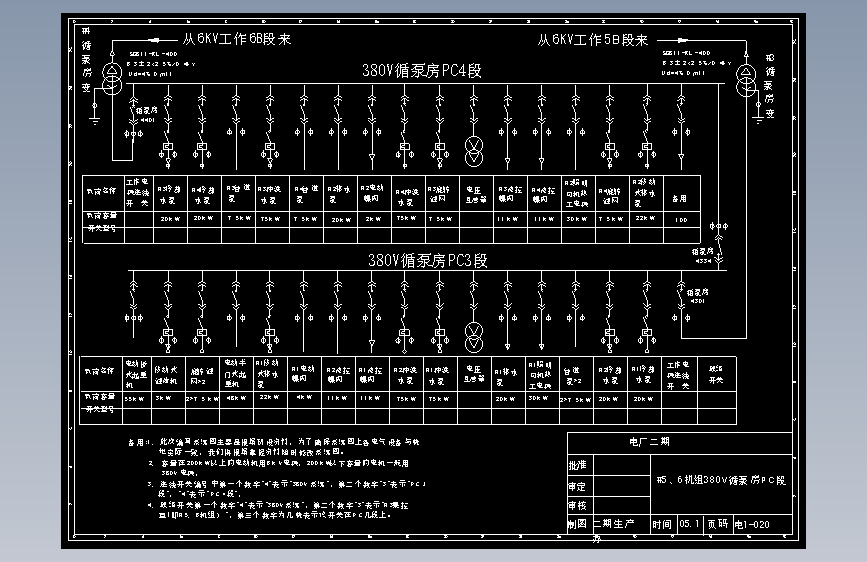Select the '380V循泵房PC4段' bus title
The height and width of the screenshot is (562, 867).
421,71
